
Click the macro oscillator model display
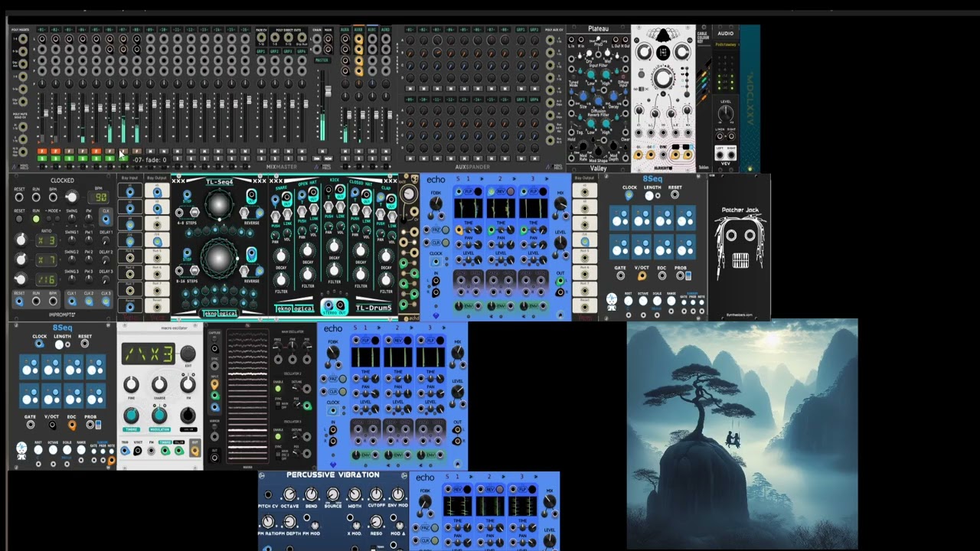click(149, 354)
